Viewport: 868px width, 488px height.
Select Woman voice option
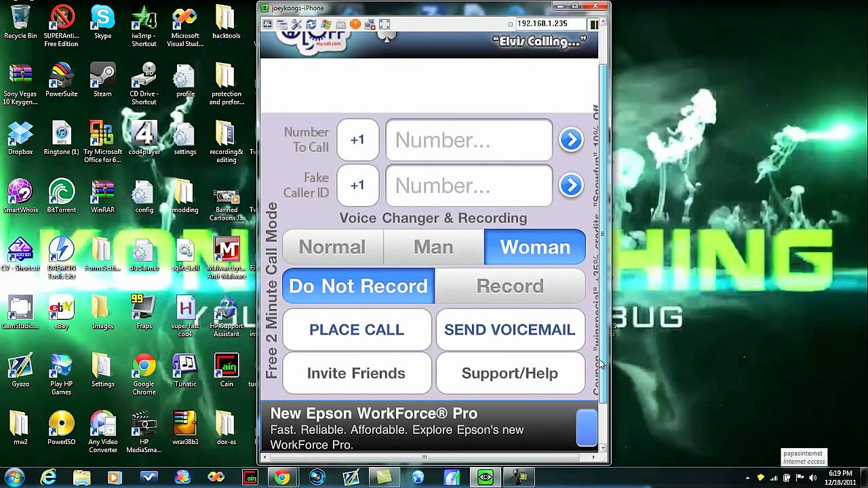point(535,247)
